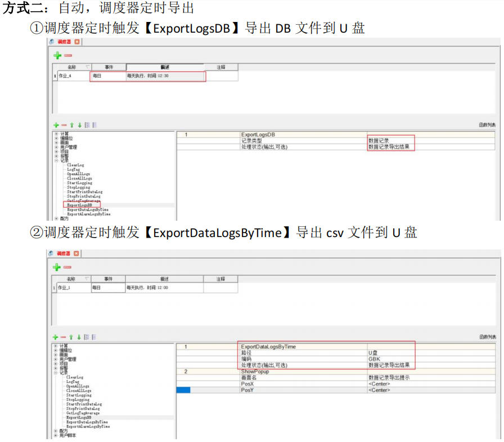Click expand-all list icon in 作业_1 screenshot
Image resolution: width=504 pixels, height=442 pixels.
87,337
